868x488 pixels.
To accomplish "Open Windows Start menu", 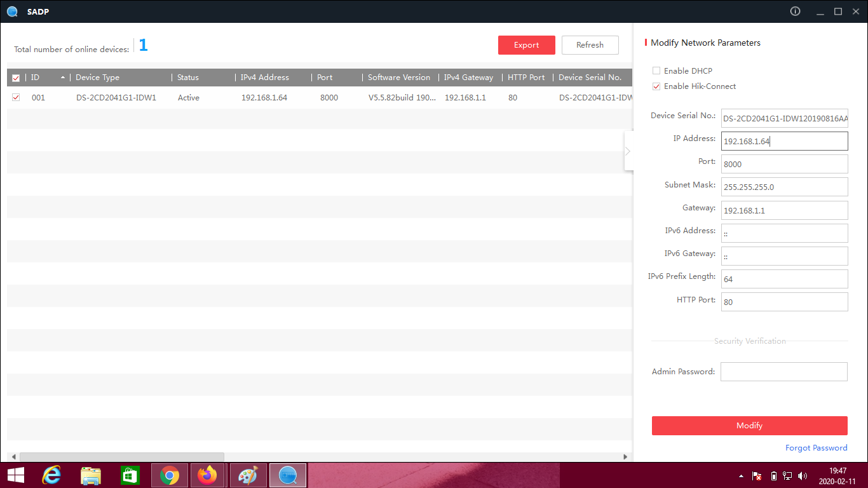I will point(16,475).
